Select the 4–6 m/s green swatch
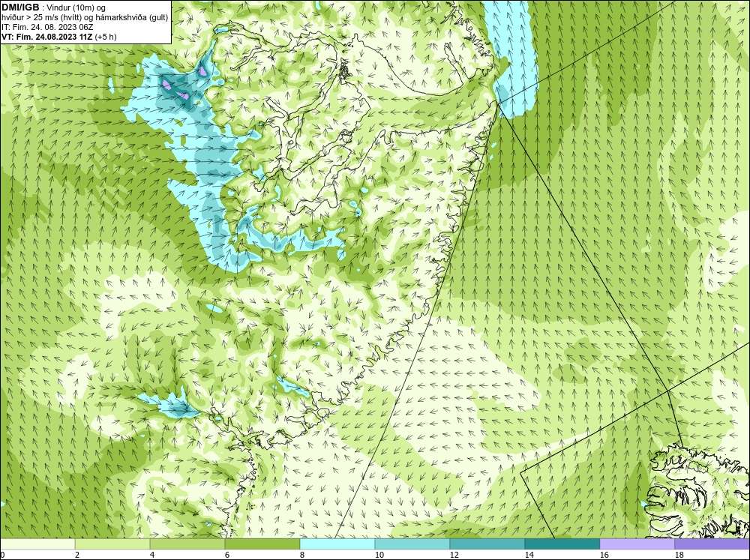This screenshot has width=750, height=560. (x=187, y=544)
